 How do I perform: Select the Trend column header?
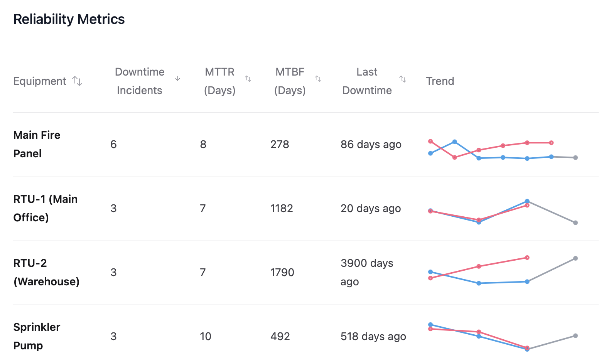(x=440, y=81)
